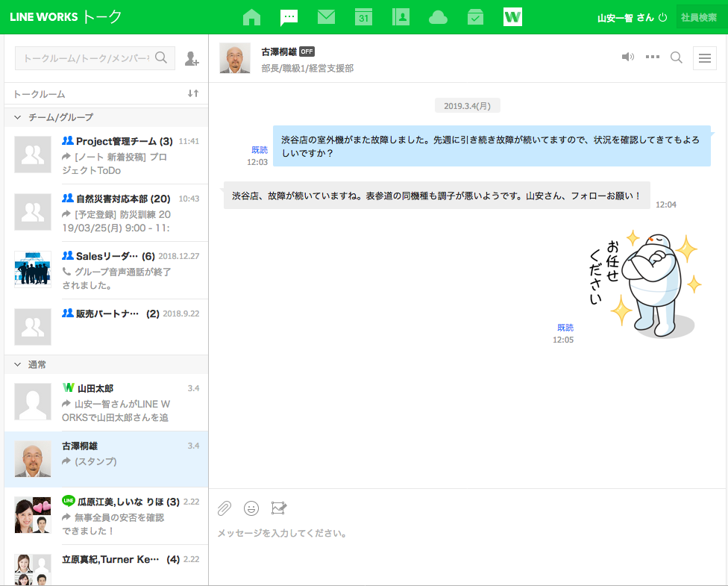Open the sticker emoji picker

click(251, 508)
